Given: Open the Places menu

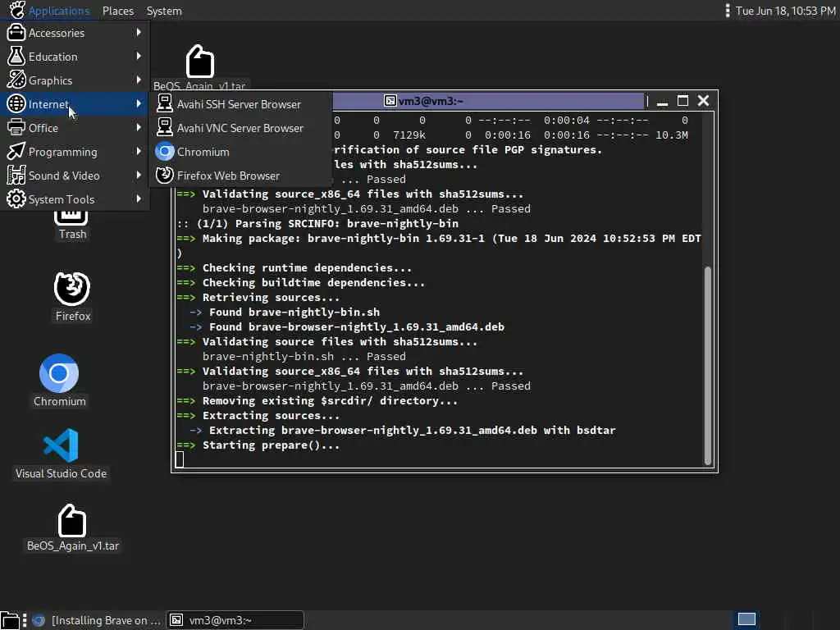Looking at the screenshot, I should point(118,11).
